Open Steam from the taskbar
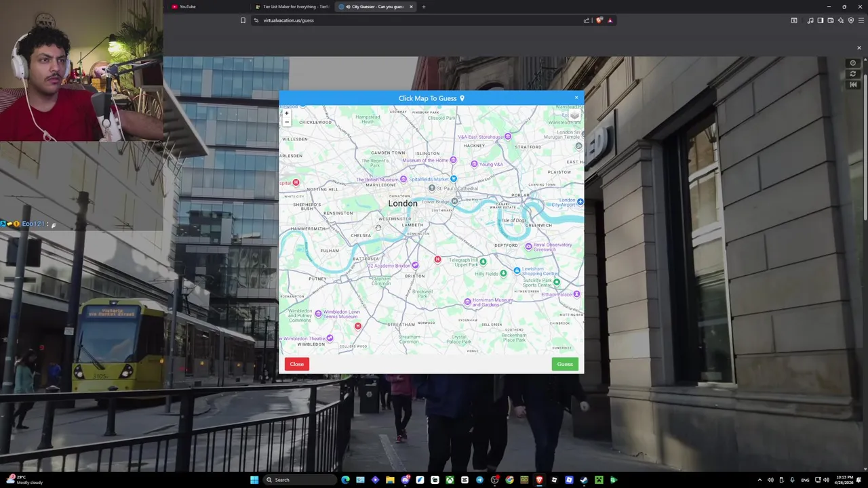Screen dimensions: 868x488 click(583, 480)
